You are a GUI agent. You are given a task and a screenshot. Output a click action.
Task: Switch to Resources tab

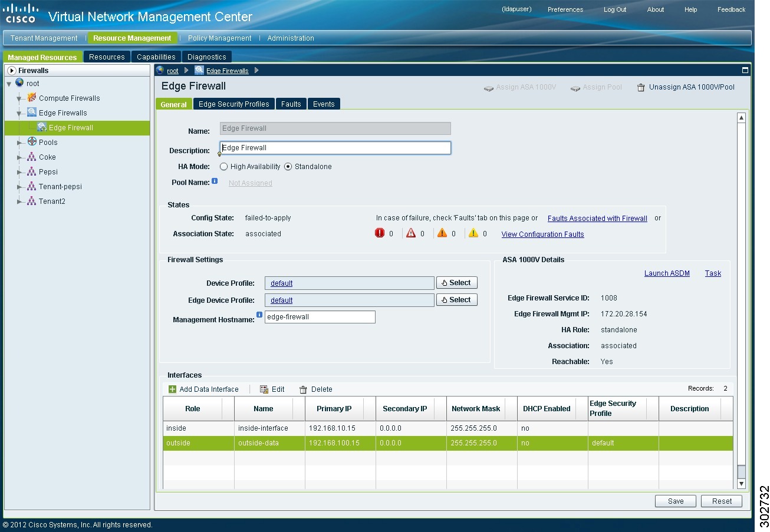pos(107,57)
